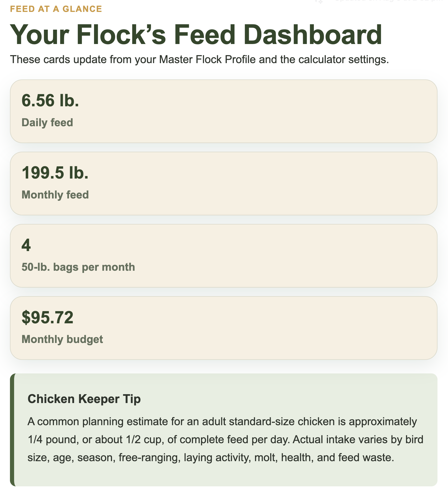Click the number 4 bags value
The height and width of the screenshot is (493, 448).
(x=26, y=245)
